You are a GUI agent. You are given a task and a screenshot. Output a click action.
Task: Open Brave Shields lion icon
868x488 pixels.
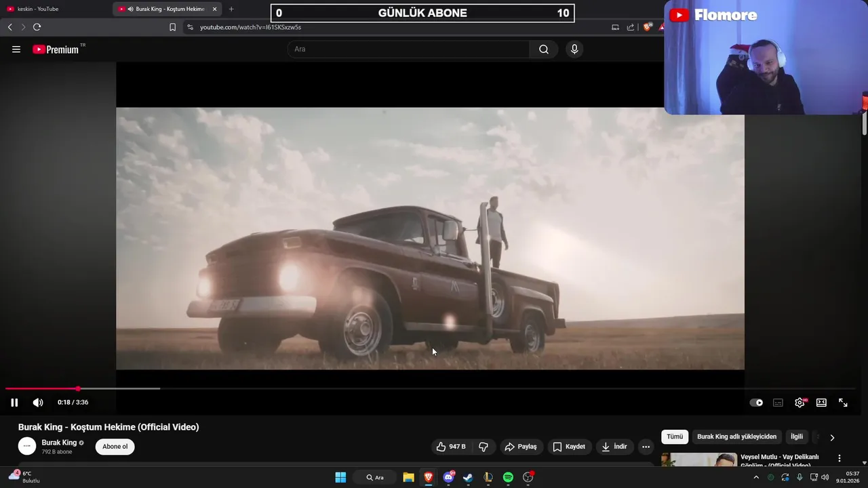coord(647,27)
